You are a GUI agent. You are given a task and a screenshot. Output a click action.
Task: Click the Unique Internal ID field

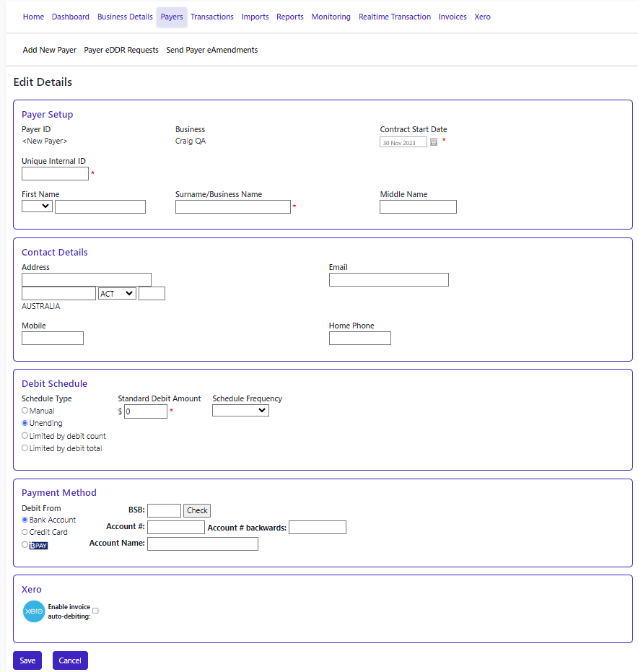coord(55,174)
